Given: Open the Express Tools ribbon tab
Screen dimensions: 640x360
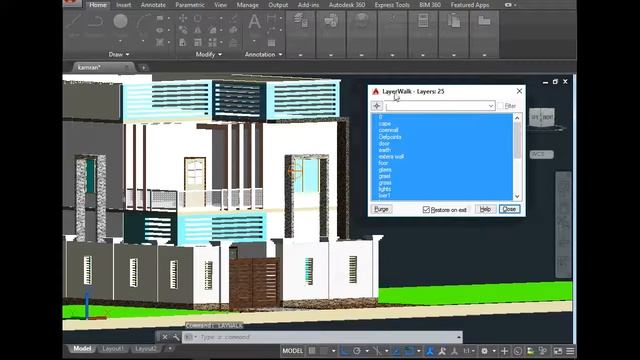Looking at the screenshot, I should pyautogui.click(x=392, y=5).
